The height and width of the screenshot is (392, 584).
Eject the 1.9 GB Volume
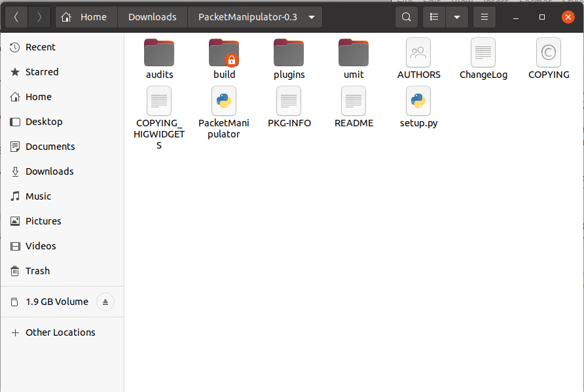(105, 302)
